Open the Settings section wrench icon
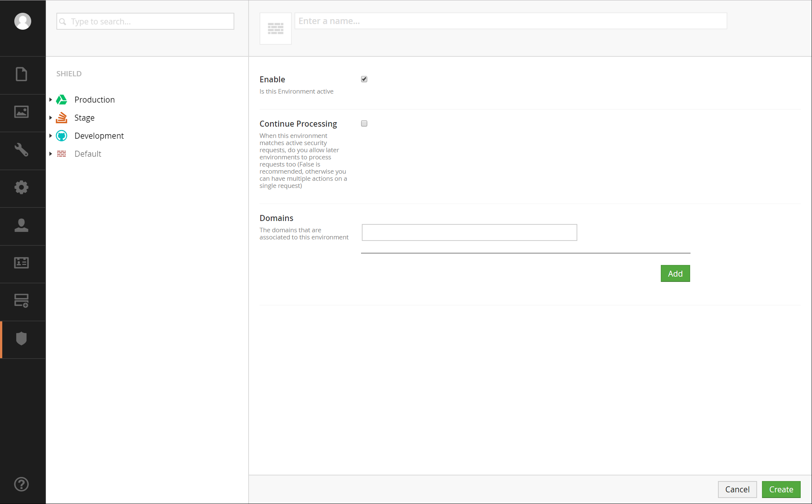Image resolution: width=812 pixels, height=504 pixels. [x=21, y=150]
